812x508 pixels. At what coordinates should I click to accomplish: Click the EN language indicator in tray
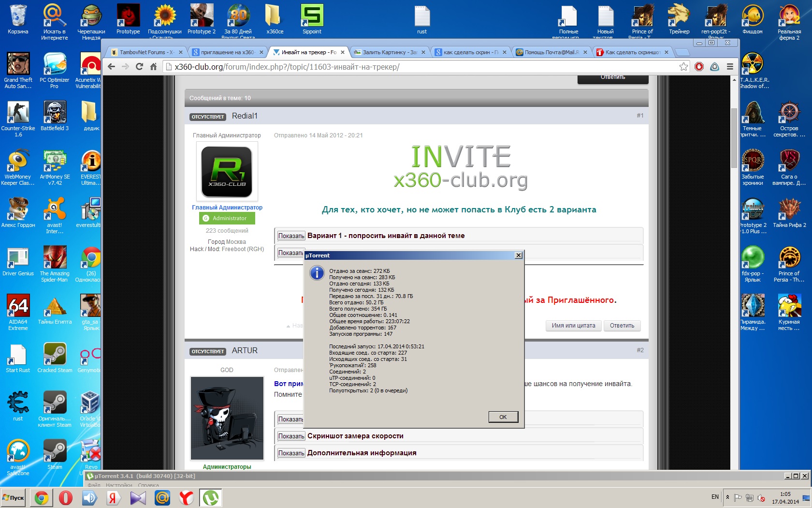[715, 497]
